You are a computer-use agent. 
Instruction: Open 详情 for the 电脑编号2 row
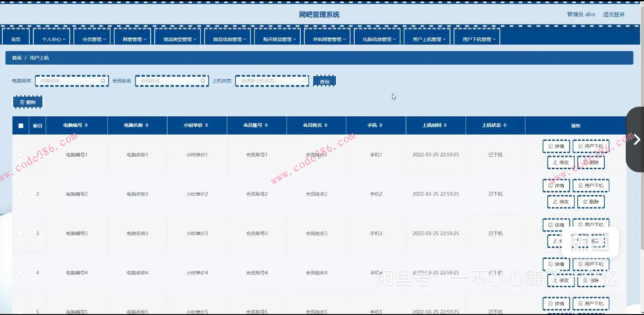556,186
